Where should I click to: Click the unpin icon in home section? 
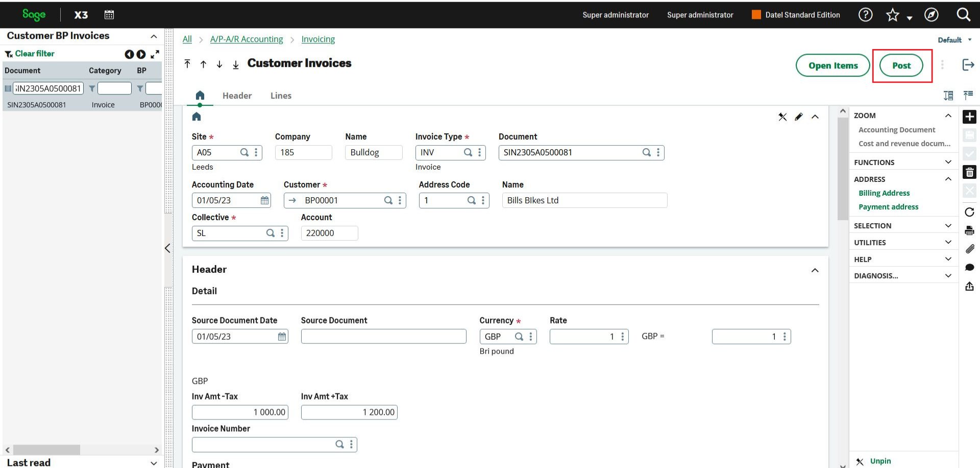click(782, 117)
